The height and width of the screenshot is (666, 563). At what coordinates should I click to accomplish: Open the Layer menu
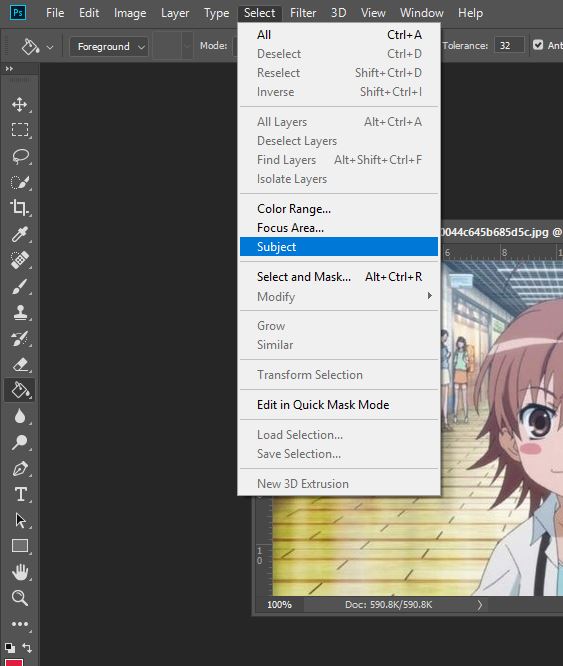coord(175,13)
